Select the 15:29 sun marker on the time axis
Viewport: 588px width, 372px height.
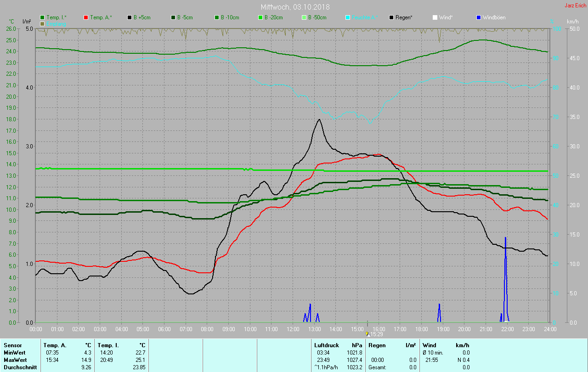367,334
